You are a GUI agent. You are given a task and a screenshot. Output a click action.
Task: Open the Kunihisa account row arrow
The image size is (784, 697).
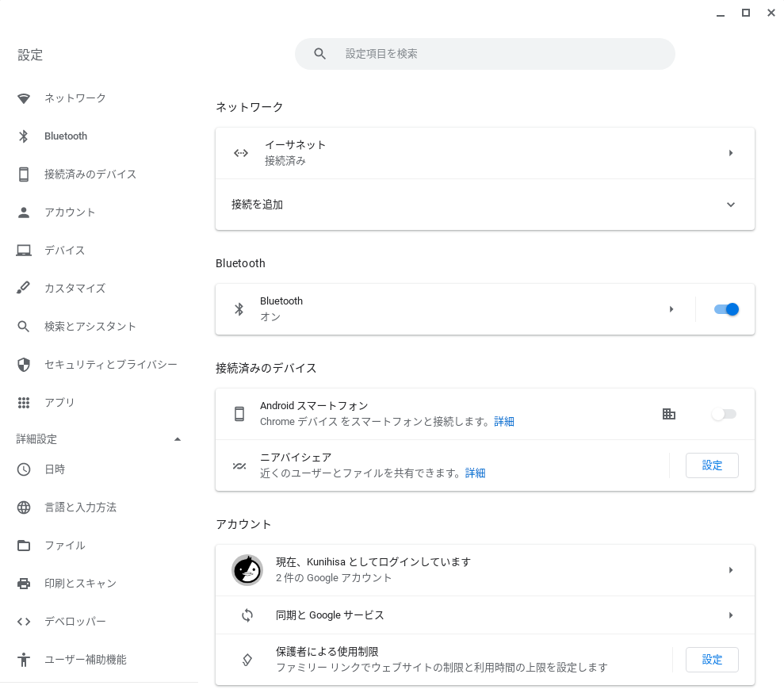pos(731,570)
